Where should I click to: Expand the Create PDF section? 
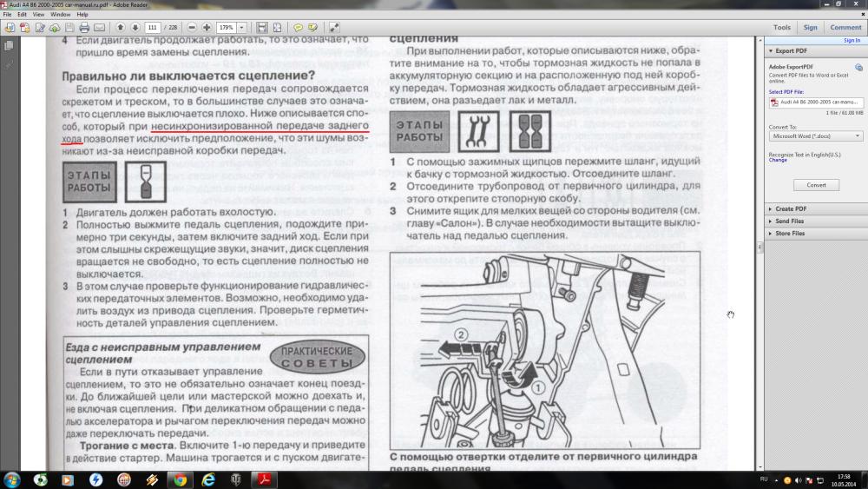click(791, 209)
